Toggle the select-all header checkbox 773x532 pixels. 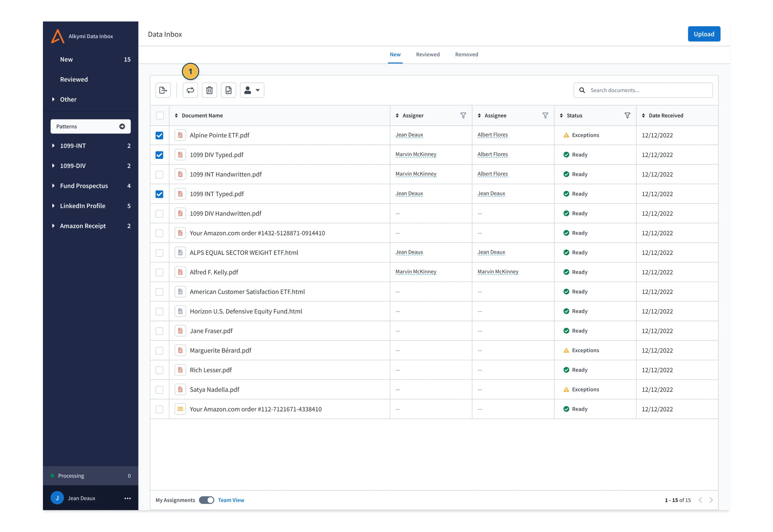coord(160,115)
